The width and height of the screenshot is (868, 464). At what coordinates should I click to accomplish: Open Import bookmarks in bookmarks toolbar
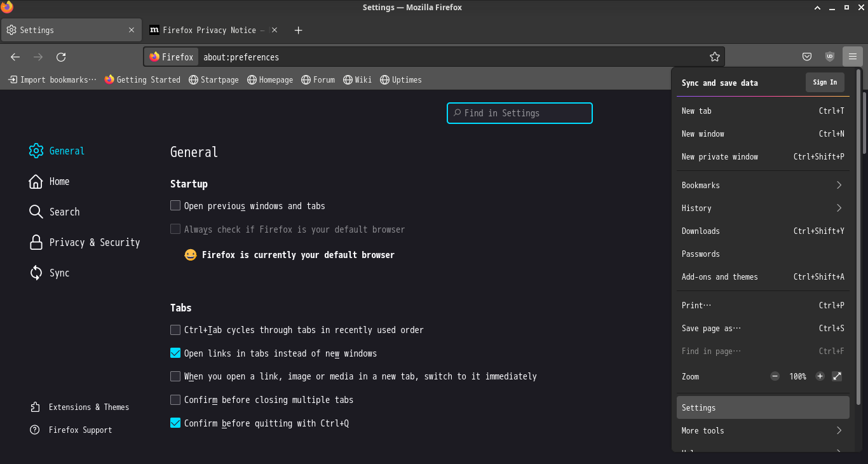click(52, 79)
